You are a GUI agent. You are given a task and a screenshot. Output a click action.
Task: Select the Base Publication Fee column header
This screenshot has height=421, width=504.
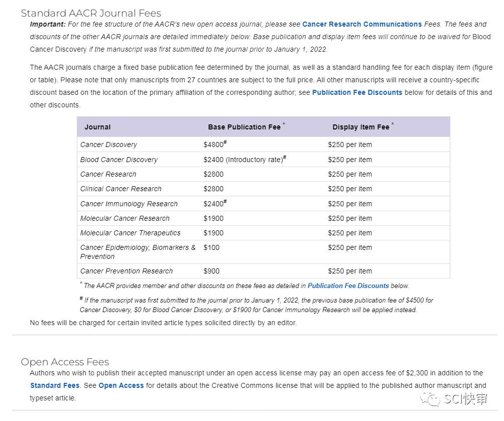click(244, 127)
